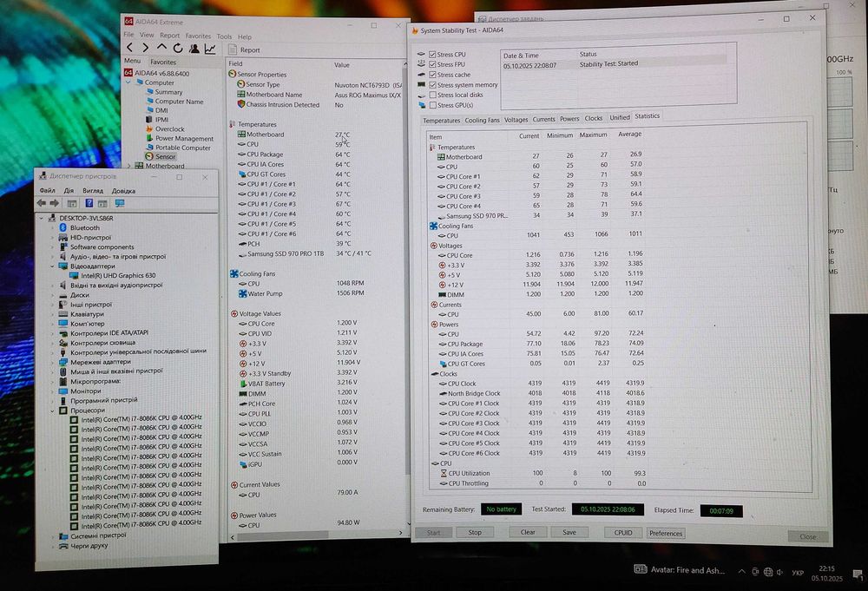This screenshot has height=591, width=868.
Task: Click Device Manager back arrow toolbar icon
Action: 42,203
